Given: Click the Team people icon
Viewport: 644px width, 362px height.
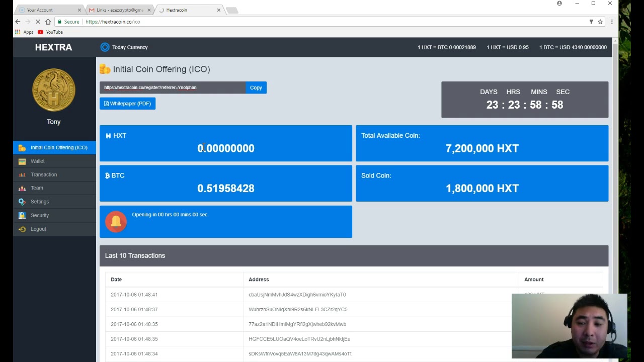Looking at the screenshot, I should [x=22, y=188].
